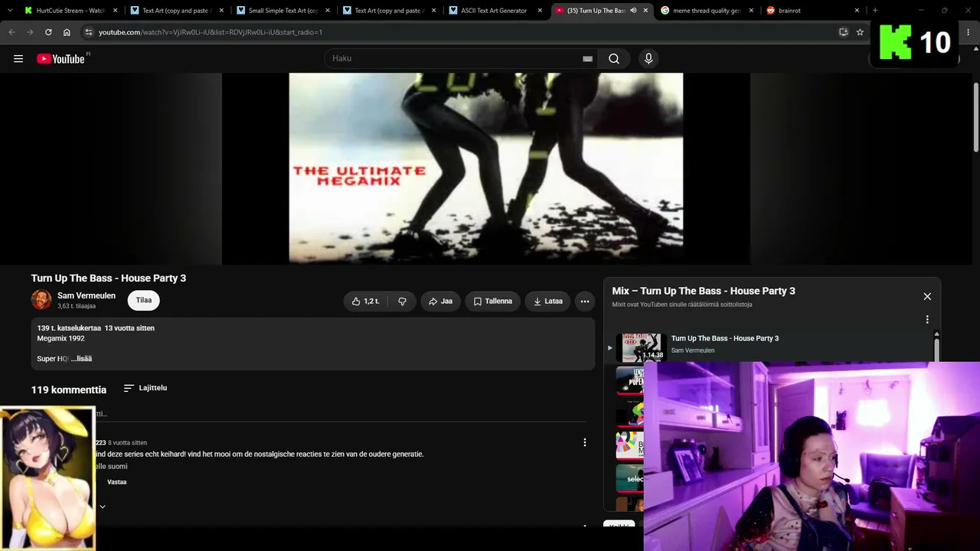The height and width of the screenshot is (551, 980).
Task: Bookmark this page with the star
Action: click(x=860, y=32)
